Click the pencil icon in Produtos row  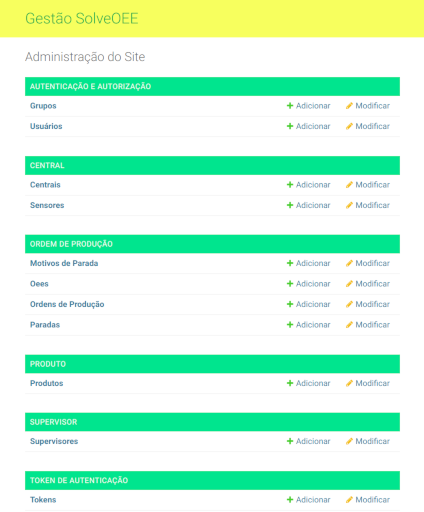(x=349, y=383)
